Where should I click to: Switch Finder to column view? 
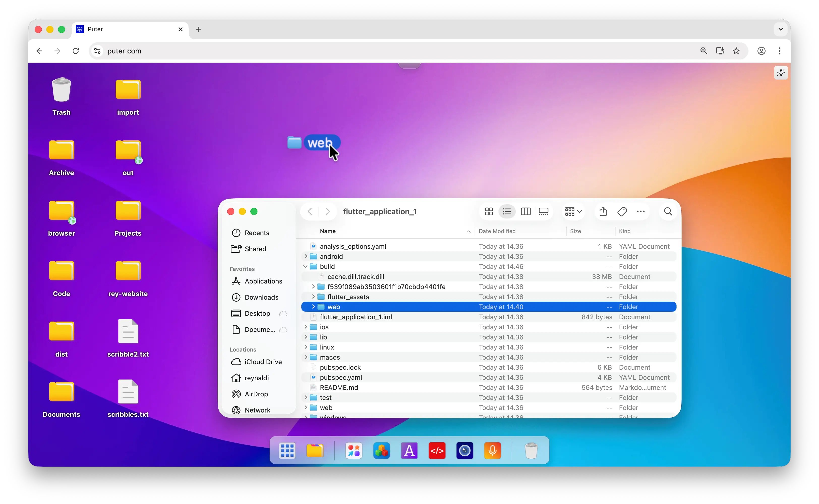(525, 211)
